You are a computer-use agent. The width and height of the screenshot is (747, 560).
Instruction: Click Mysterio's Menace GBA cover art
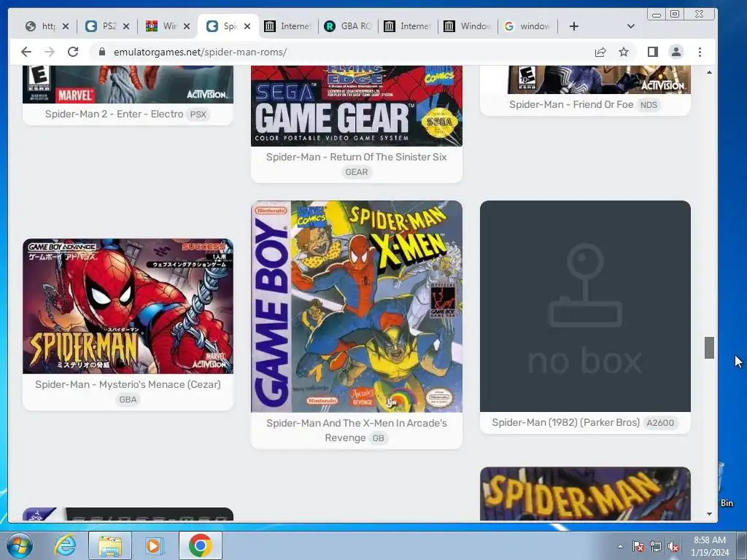128,306
